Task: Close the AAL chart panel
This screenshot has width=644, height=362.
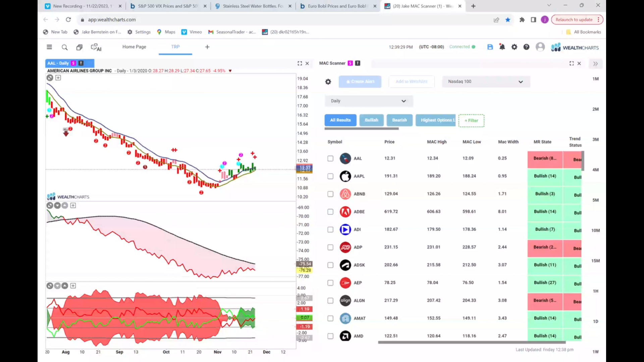Action: tap(307, 63)
